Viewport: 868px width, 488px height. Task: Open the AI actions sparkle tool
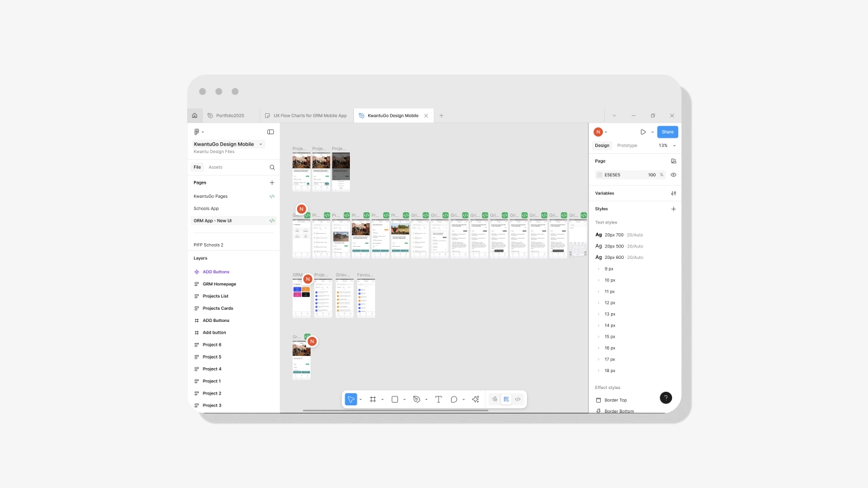coord(475,399)
